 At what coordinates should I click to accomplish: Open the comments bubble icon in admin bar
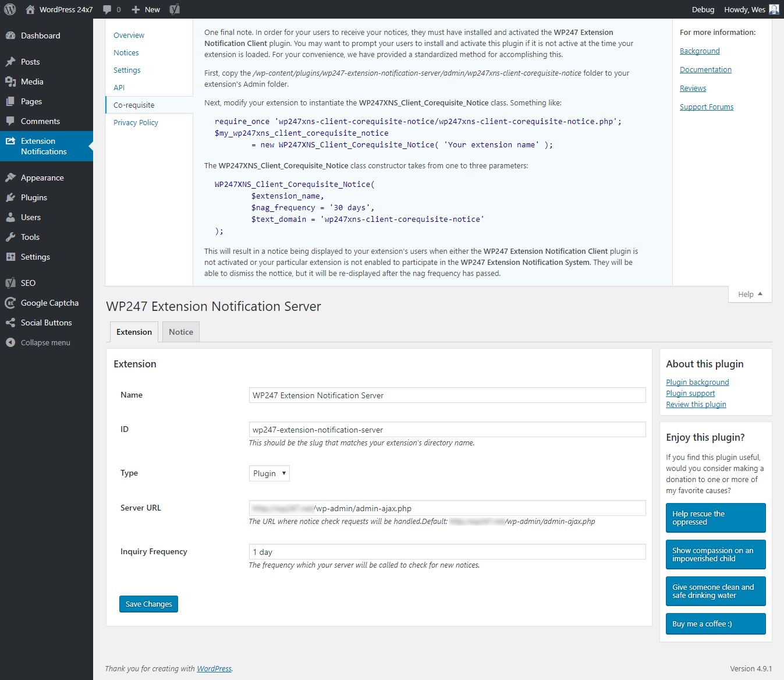107,9
